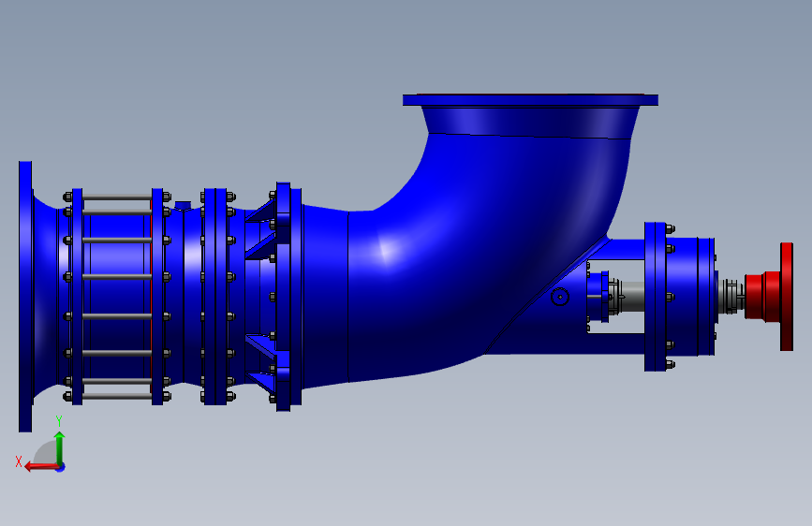This screenshot has width=812, height=526.
Task: Select the red coupling flange at the shaft end
Action: click(x=786, y=297)
